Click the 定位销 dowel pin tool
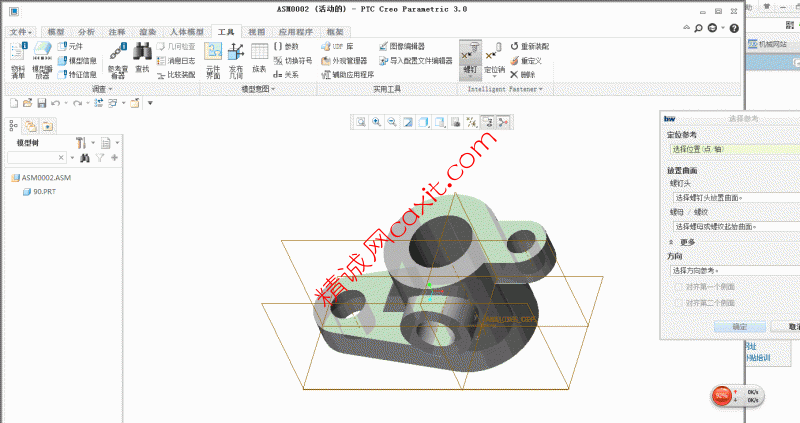The image size is (800, 423). pos(494,59)
